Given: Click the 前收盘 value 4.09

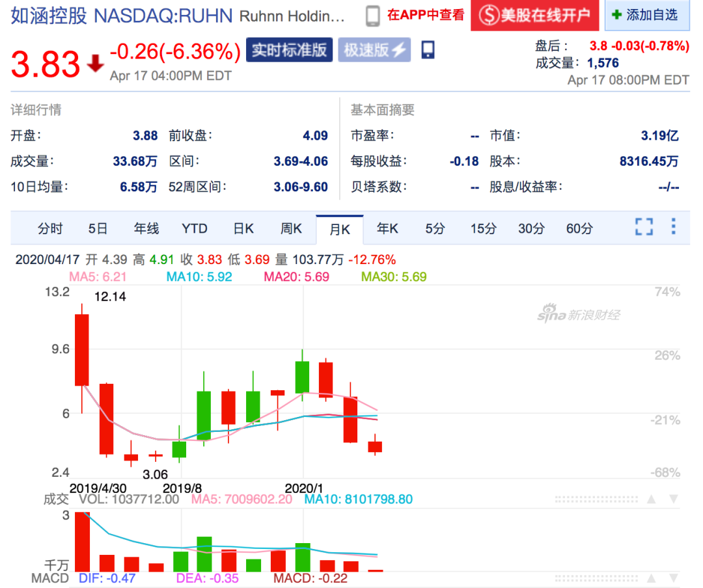Looking at the screenshot, I should (x=315, y=135).
